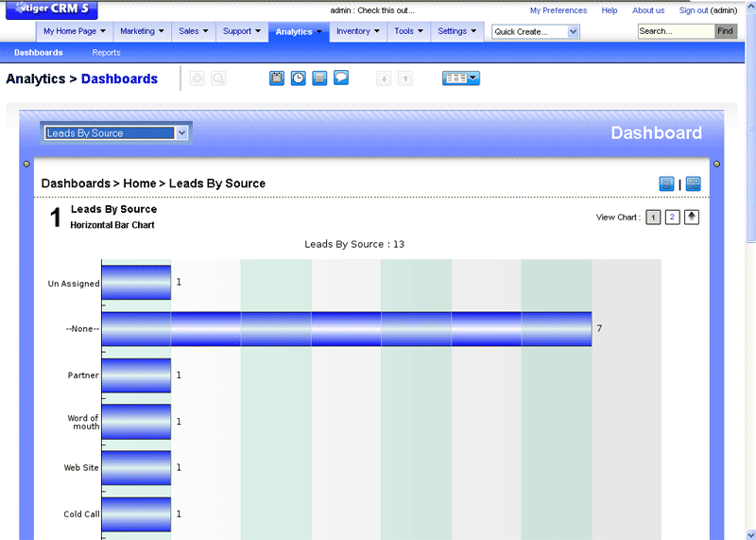Screen dimensions: 756x540
Task: Click the Dashboards breadcrumb heading link
Action: click(119, 78)
